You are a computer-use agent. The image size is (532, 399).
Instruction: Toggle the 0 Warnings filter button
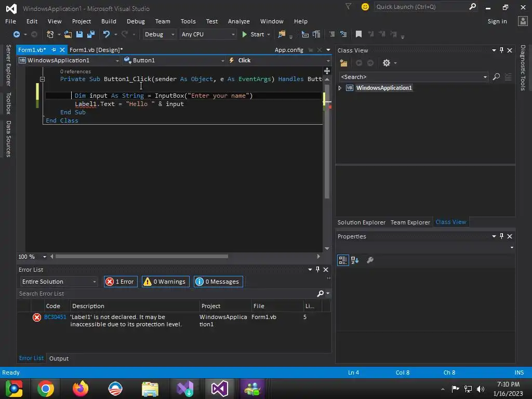pyautogui.click(x=165, y=282)
